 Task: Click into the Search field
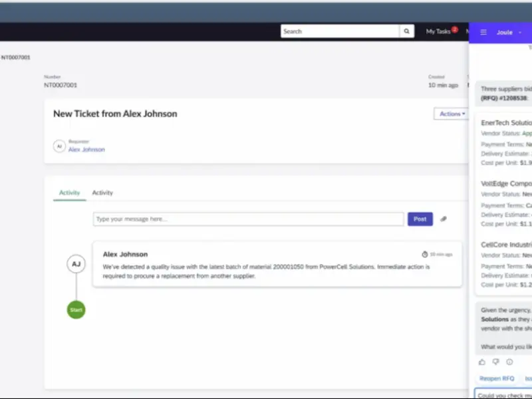(x=340, y=31)
